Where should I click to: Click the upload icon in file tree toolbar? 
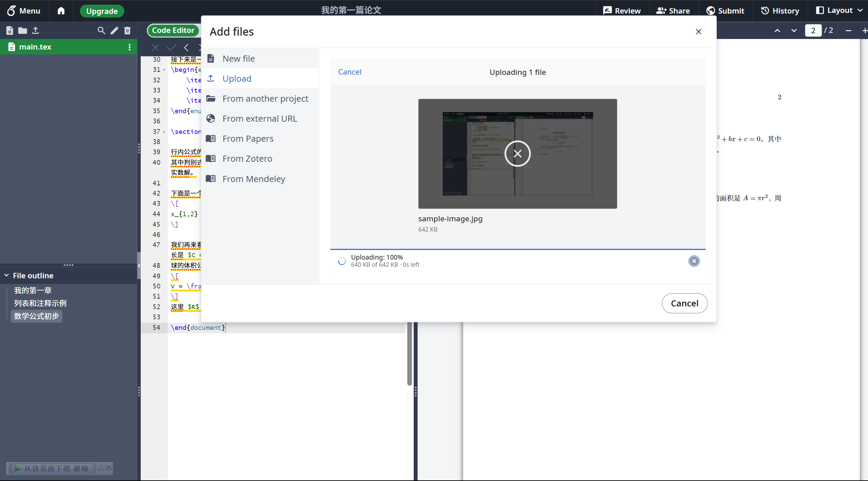coord(36,31)
